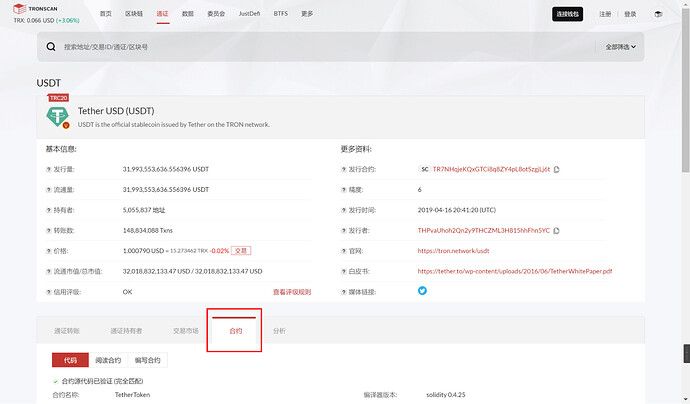Switch to the 分析 tab
The image size is (690, 404).
[x=279, y=331]
